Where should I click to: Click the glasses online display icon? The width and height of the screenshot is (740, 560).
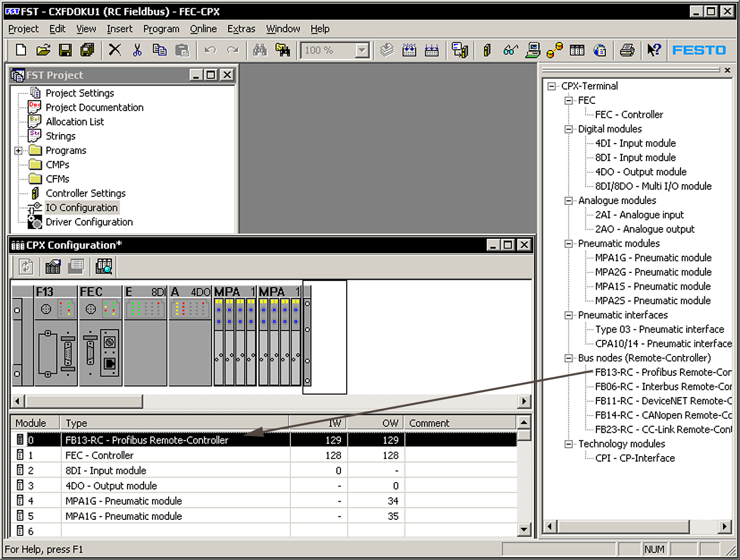click(510, 50)
